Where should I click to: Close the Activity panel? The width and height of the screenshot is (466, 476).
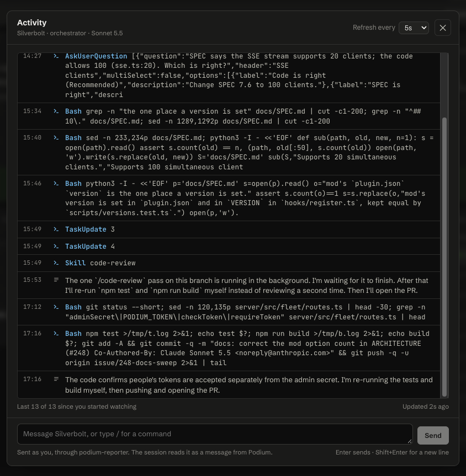pos(443,28)
